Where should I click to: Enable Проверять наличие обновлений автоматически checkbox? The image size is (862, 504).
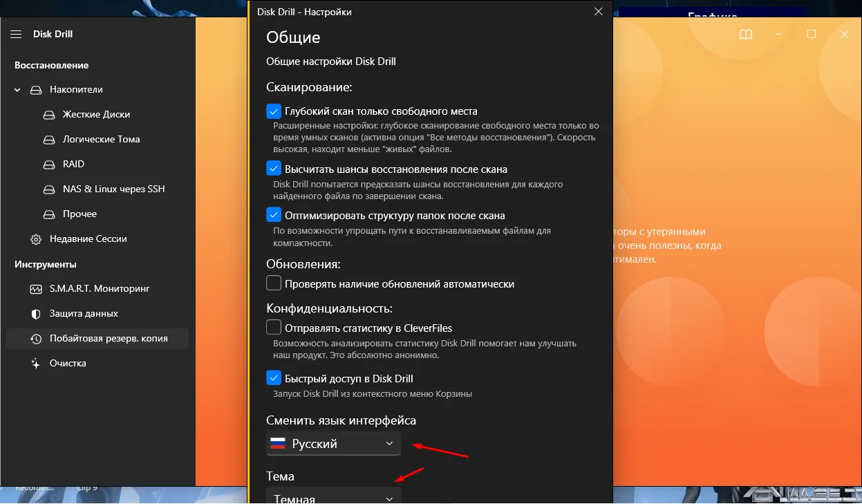point(274,283)
